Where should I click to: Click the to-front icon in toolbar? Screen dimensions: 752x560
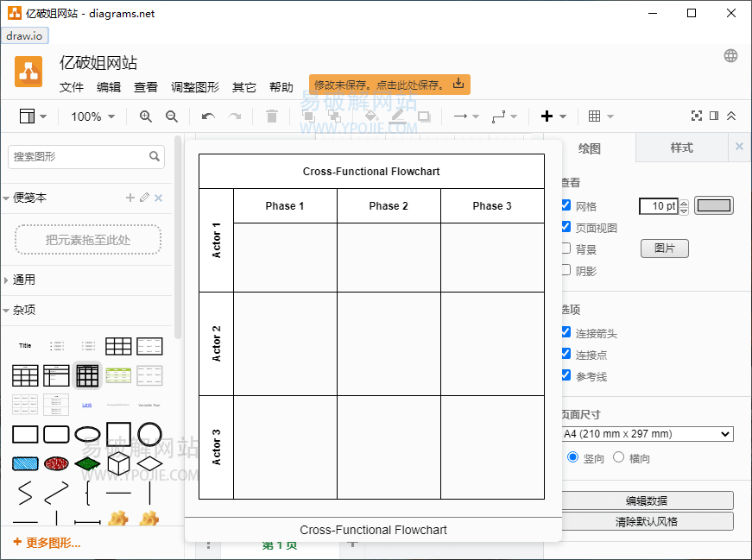[x=308, y=116]
